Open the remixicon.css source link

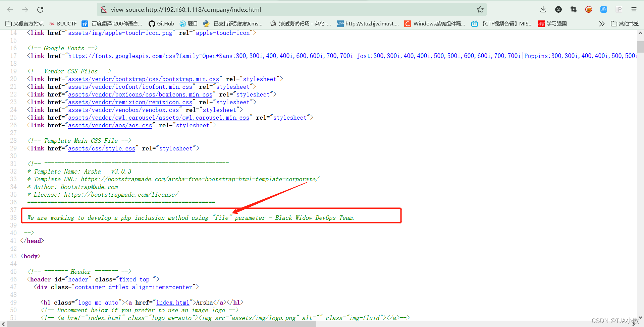130,102
